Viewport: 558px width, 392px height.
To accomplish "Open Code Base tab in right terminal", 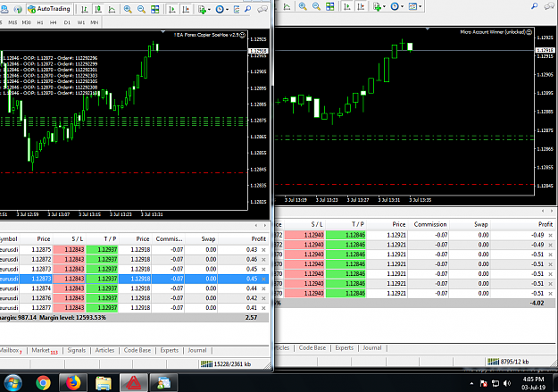I will 312,348.
